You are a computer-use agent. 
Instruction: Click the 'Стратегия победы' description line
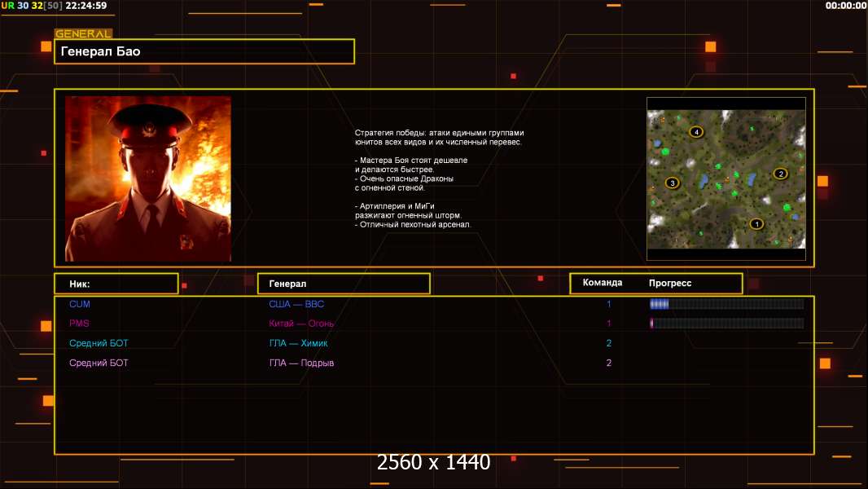click(x=439, y=133)
